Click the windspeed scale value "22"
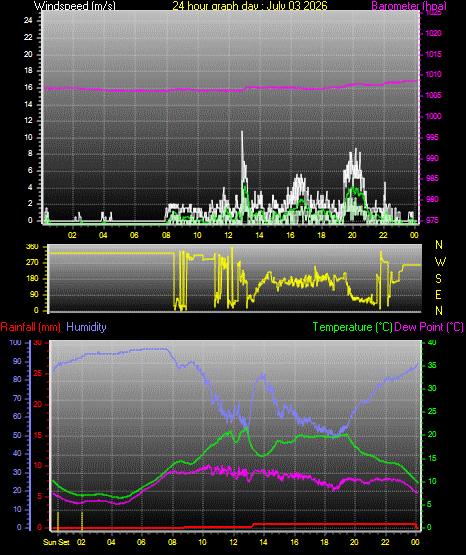The height and width of the screenshot is (555, 466). tap(28, 37)
